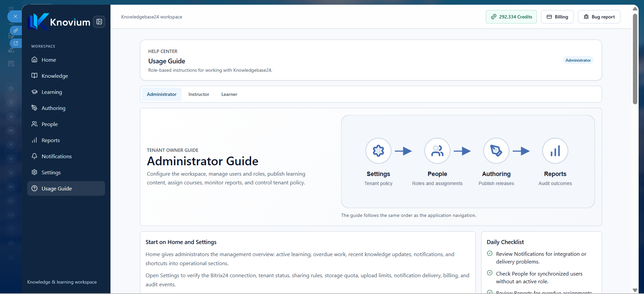Click the "Administrator Guide" heading
Screen dimensions: 644x294
(203, 161)
